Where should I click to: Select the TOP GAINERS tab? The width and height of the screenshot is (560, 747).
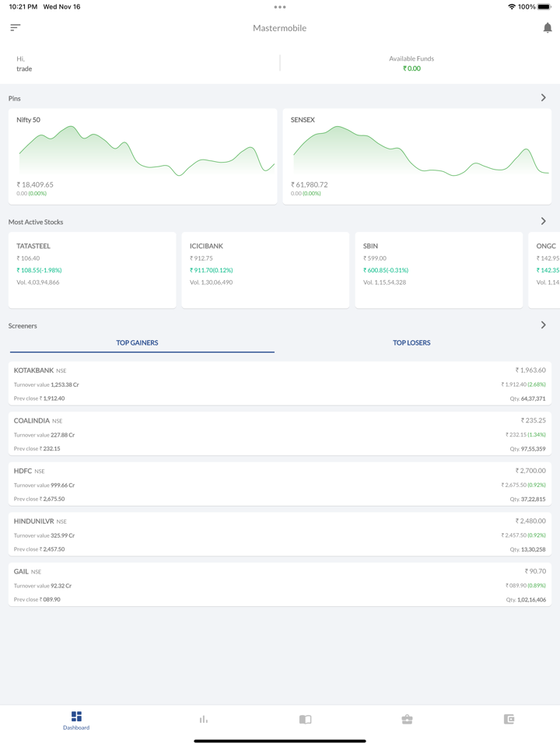pos(138,342)
